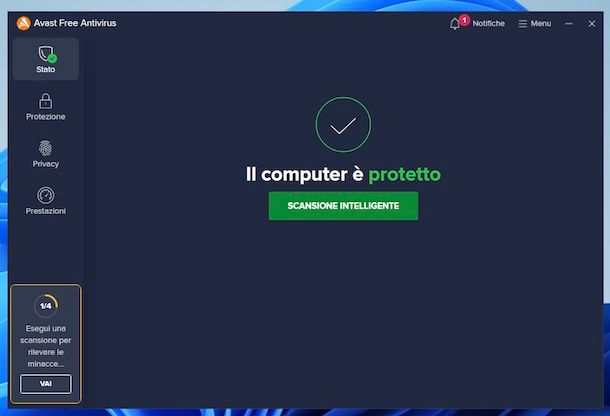
Task: Click the Notifiche label
Action: (489, 23)
